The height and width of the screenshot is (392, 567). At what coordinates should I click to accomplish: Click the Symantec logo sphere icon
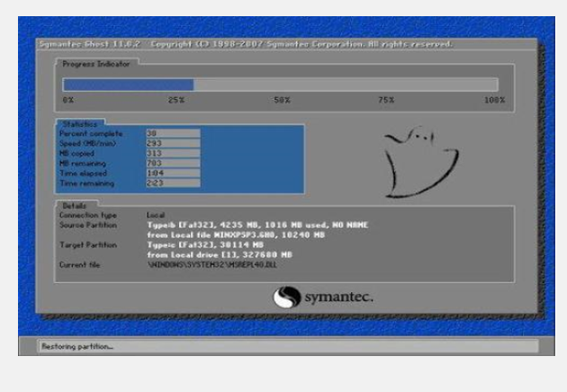tap(287, 298)
